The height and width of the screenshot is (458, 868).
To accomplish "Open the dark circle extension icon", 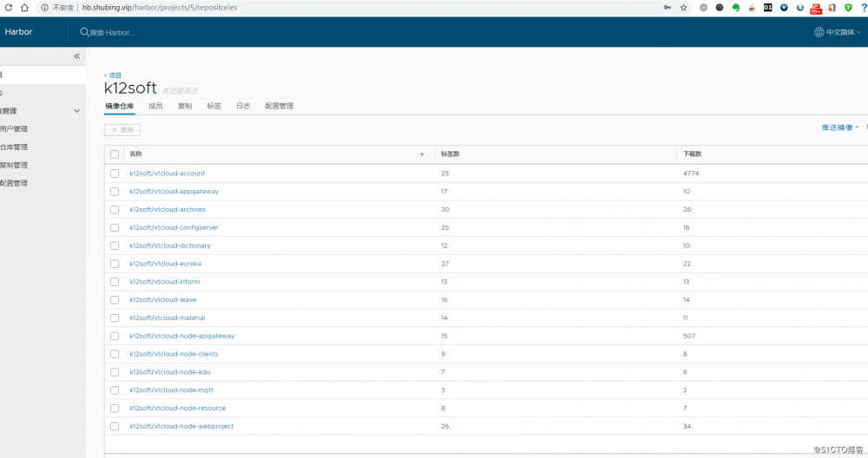I will (719, 8).
